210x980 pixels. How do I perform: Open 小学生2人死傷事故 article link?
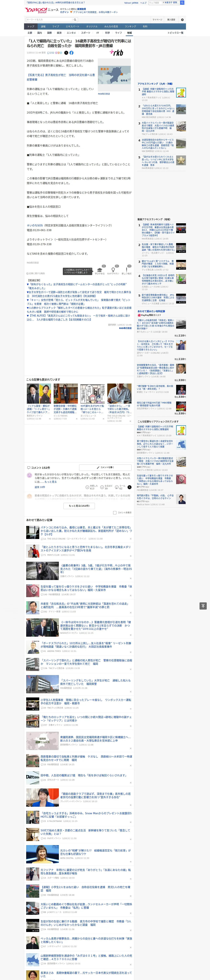click(85, 702)
